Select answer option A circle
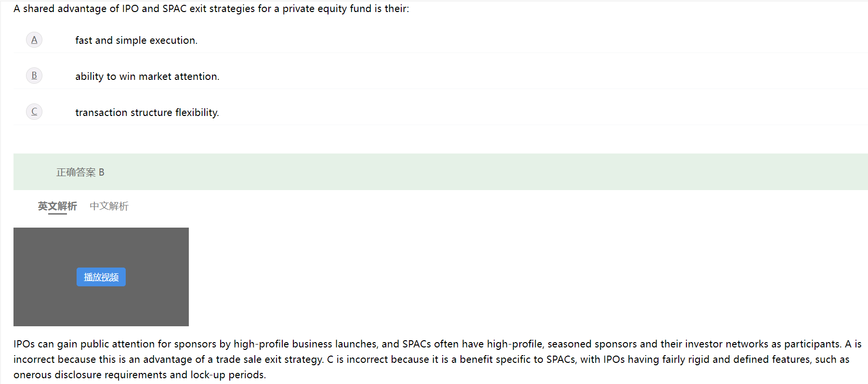The image size is (868, 384). tap(34, 40)
